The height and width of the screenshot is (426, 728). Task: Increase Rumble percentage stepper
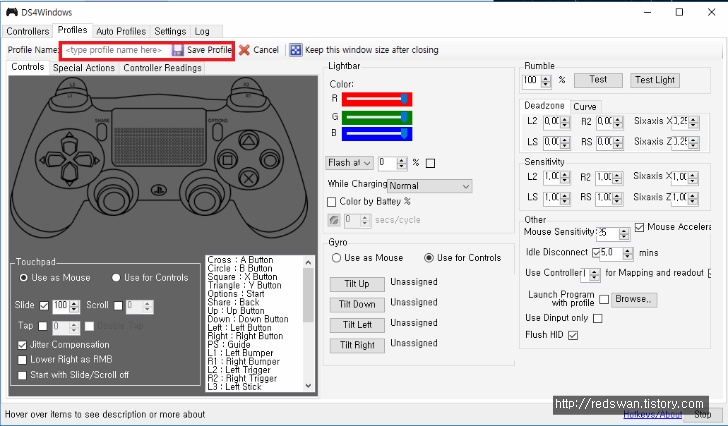546,78
